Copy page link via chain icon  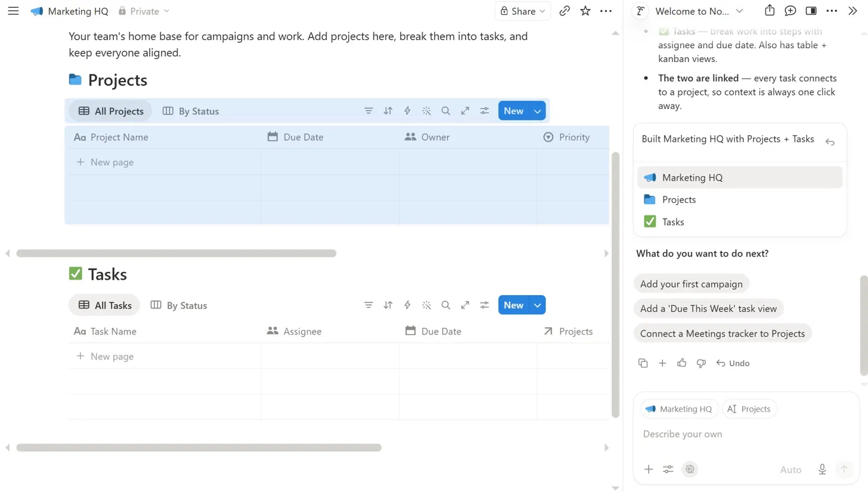point(565,11)
